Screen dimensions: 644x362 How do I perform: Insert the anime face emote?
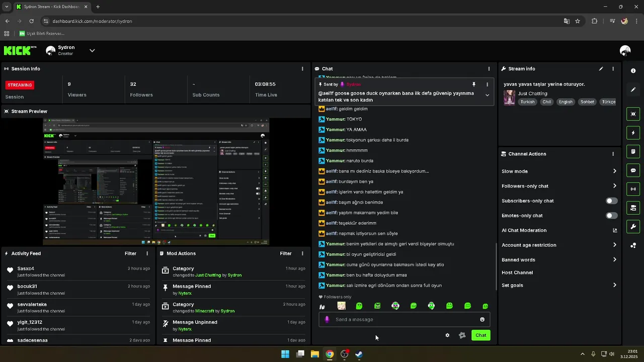pos(341,306)
